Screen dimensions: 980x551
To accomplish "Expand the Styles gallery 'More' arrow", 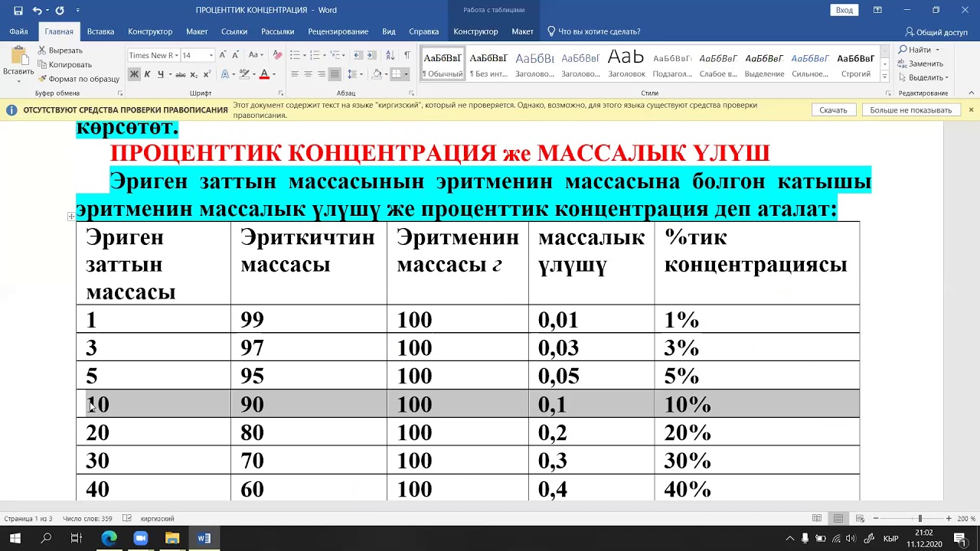I will tap(885, 77).
